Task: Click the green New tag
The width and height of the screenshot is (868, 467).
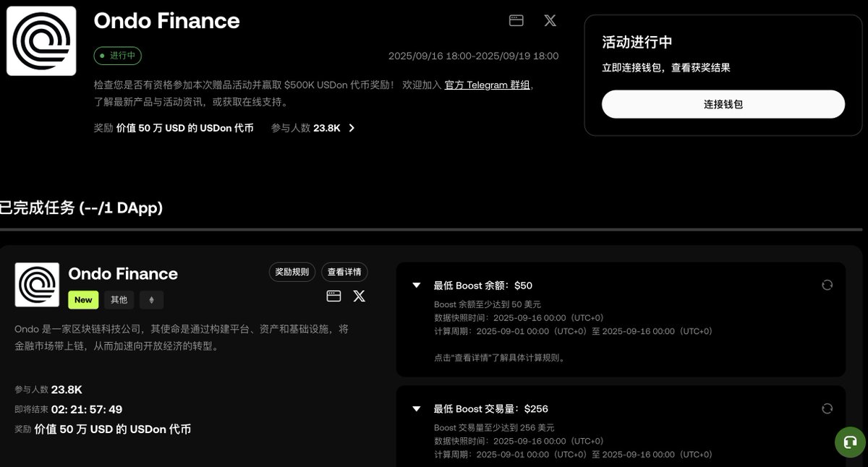Action: [x=83, y=299]
